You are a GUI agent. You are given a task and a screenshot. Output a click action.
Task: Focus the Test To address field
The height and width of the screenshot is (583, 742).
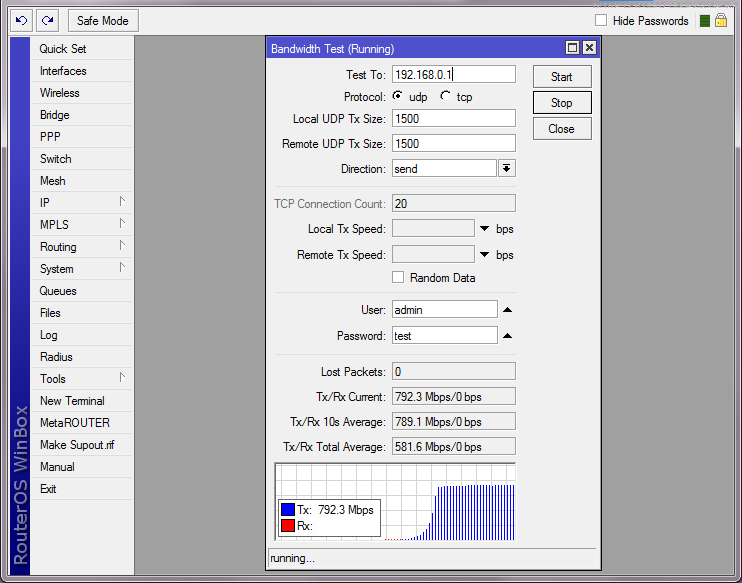pyautogui.click(x=453, y=74)
